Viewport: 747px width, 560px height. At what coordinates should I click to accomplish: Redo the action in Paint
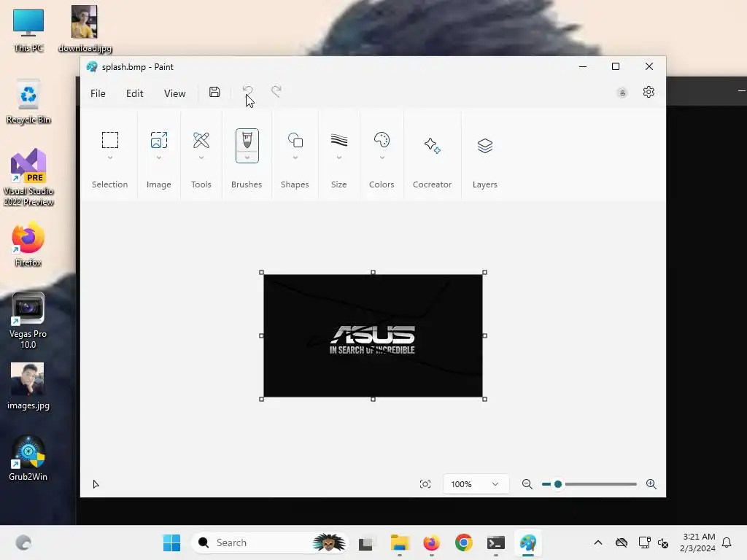[276, 91]
